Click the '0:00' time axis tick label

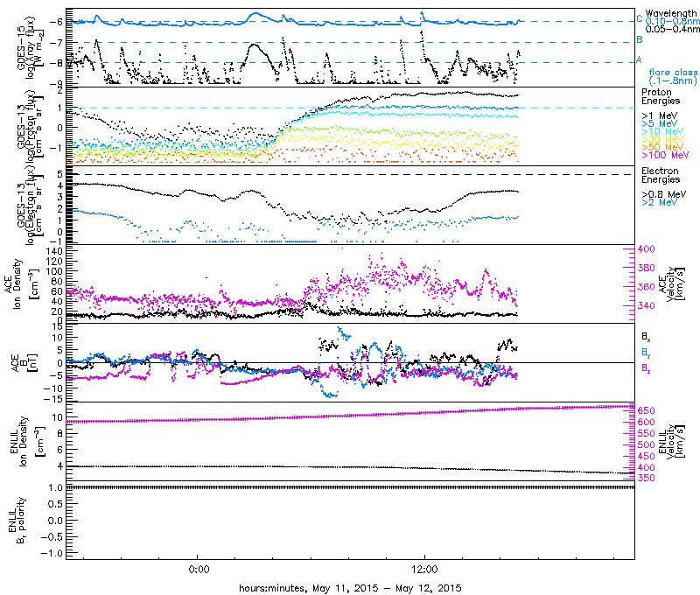[x=199, y=570]
